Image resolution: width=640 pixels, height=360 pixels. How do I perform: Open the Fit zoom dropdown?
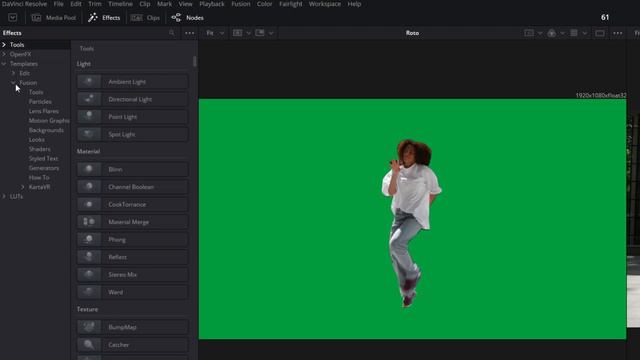(x=215, y=33)
